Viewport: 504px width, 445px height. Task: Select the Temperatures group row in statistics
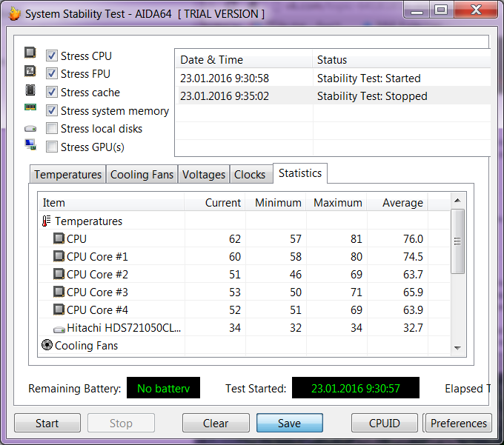pos(244,221)
